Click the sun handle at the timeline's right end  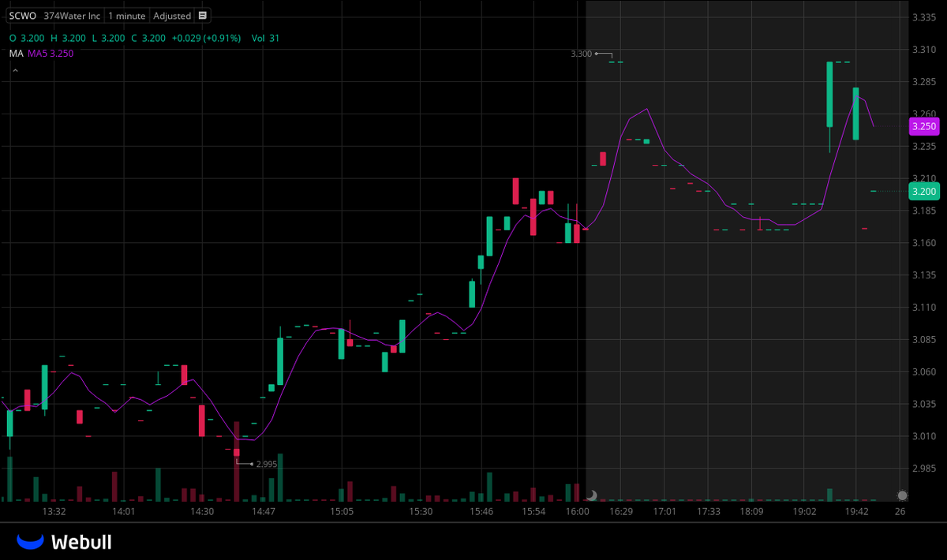coord(901,495)
